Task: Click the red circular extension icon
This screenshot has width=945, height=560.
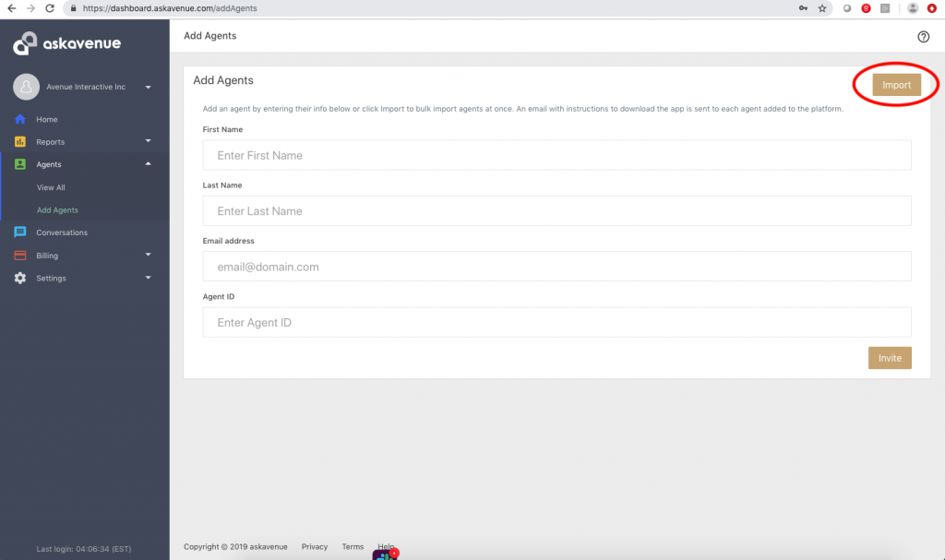Action: pos(866,8)
